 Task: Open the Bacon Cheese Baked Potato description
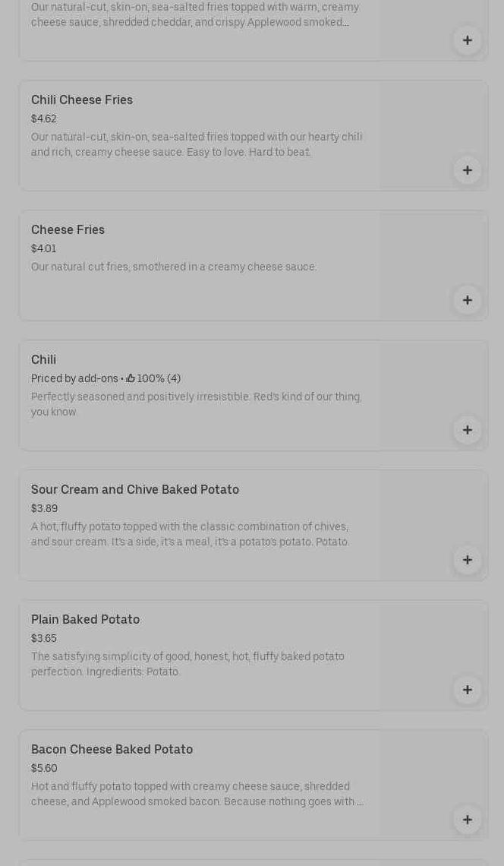pos(197,794)
